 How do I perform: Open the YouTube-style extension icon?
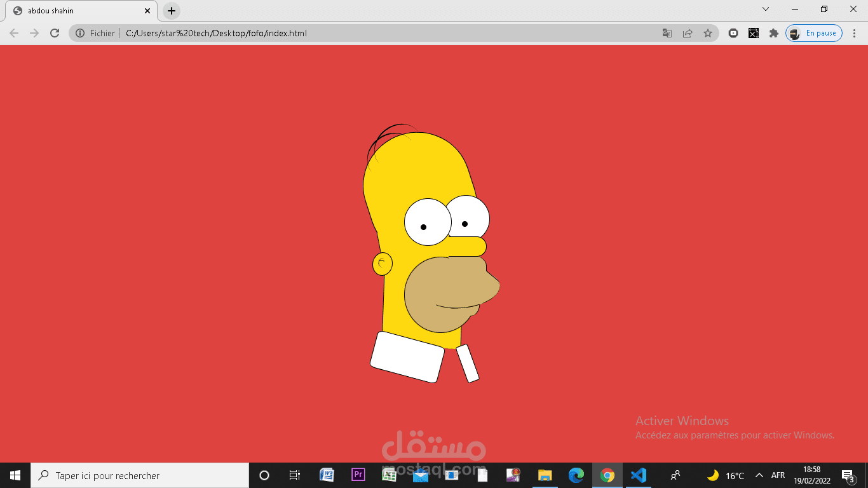[x=733, y=33]
